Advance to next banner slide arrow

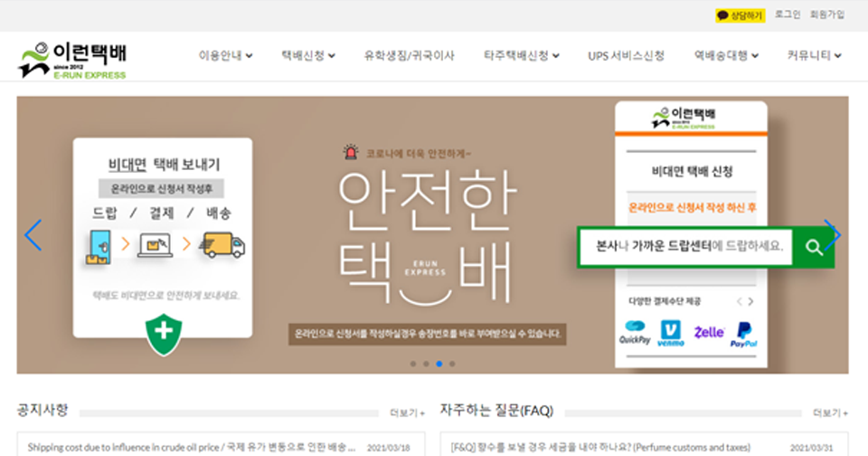pyautogui.click(x=833, y=235)
